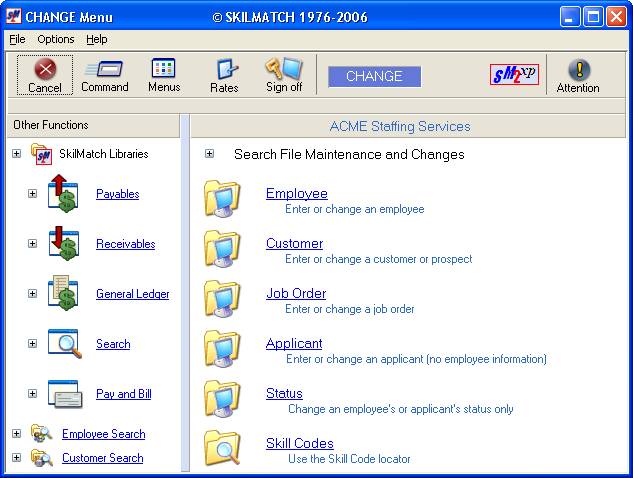The image size is (633, 478).
Task: Click the Rates toolbar icon
Action: tap(227, 69)
